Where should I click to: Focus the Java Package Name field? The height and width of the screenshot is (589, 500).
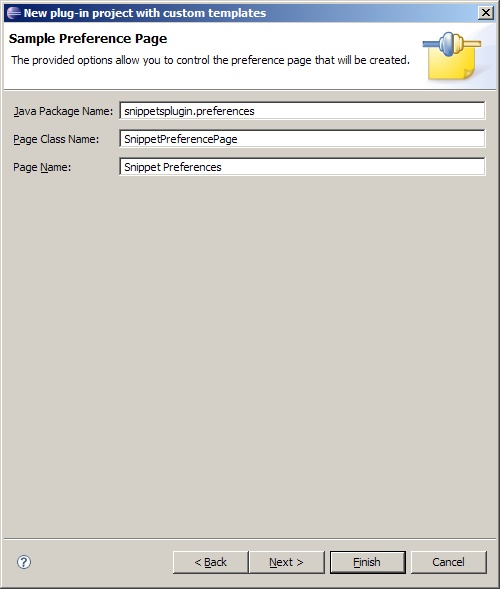coord(302,111)
